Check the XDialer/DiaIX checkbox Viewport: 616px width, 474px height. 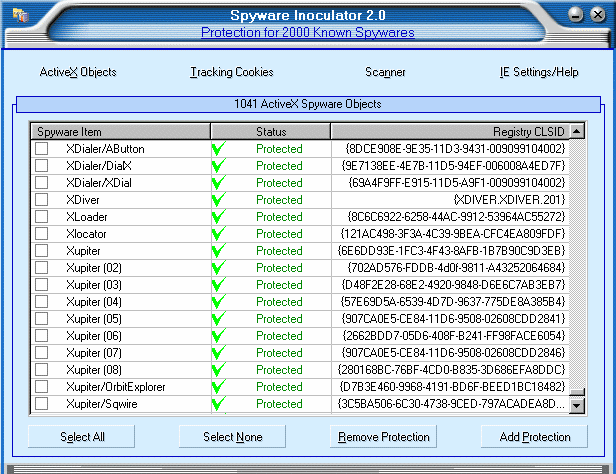[42, 166]
